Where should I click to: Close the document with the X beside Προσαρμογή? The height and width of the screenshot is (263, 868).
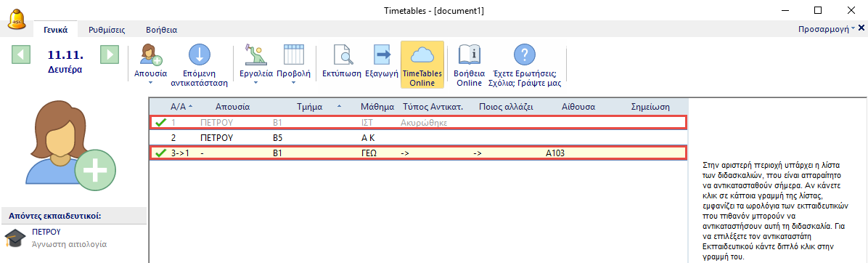pyautogui.click(x=861, y=28)
